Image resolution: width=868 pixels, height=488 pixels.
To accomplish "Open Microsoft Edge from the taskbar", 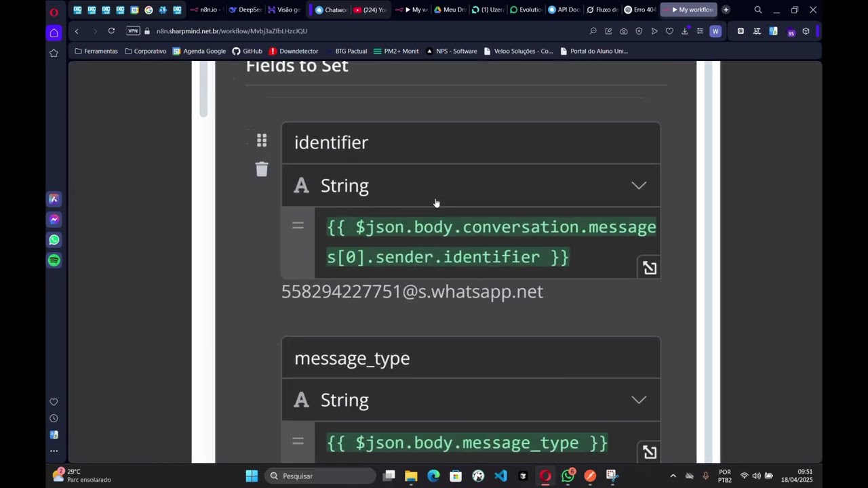I will (x=433, y=476).
